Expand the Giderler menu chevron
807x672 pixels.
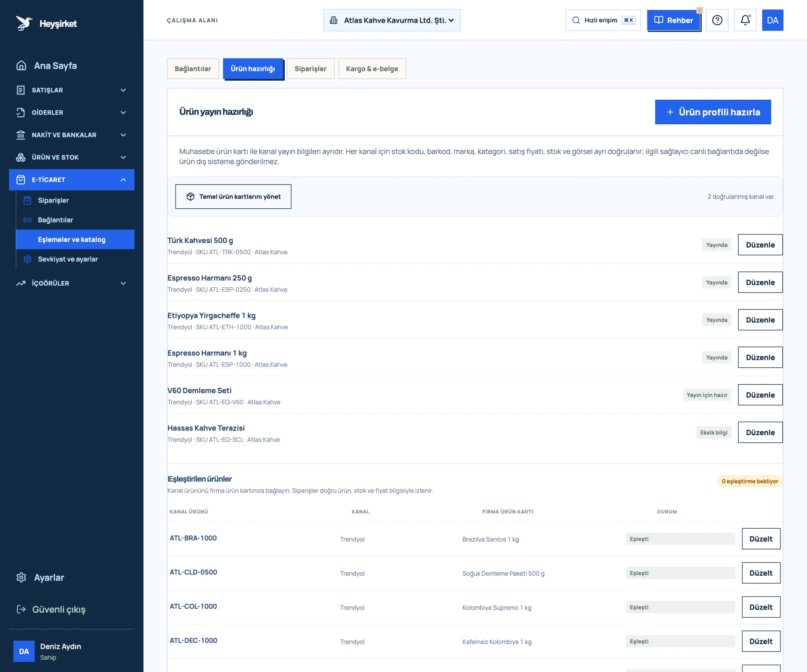click(123, 112)
